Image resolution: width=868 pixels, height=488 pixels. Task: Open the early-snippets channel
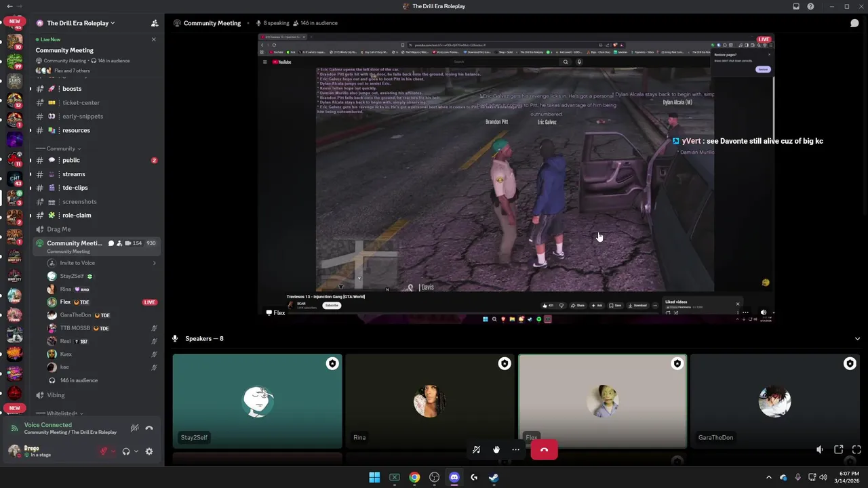(x=96, y=116)
